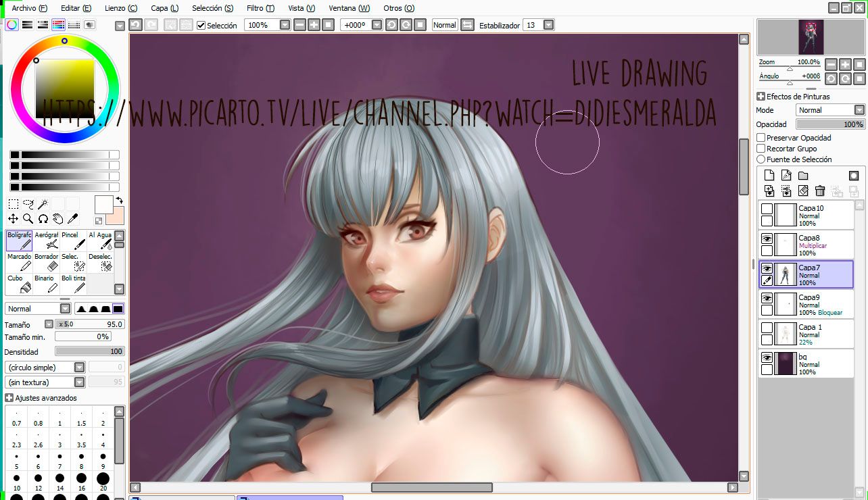868x500 pixels.
Task: Select the flat square brush edge shape
Action: pos(118,309)
